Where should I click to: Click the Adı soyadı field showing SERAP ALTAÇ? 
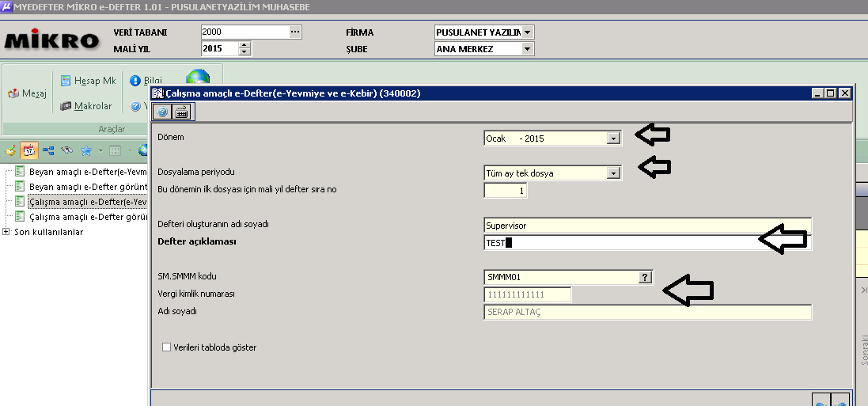(x=648, y=312)
